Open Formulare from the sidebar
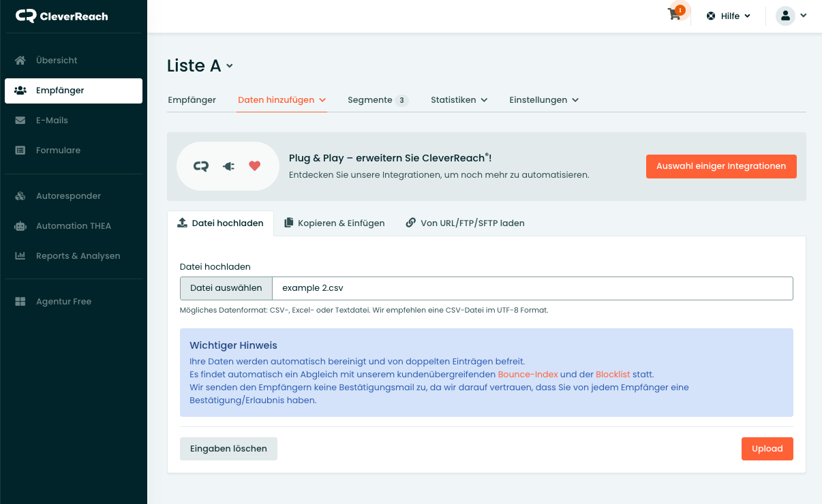 (x=58, y=151)
